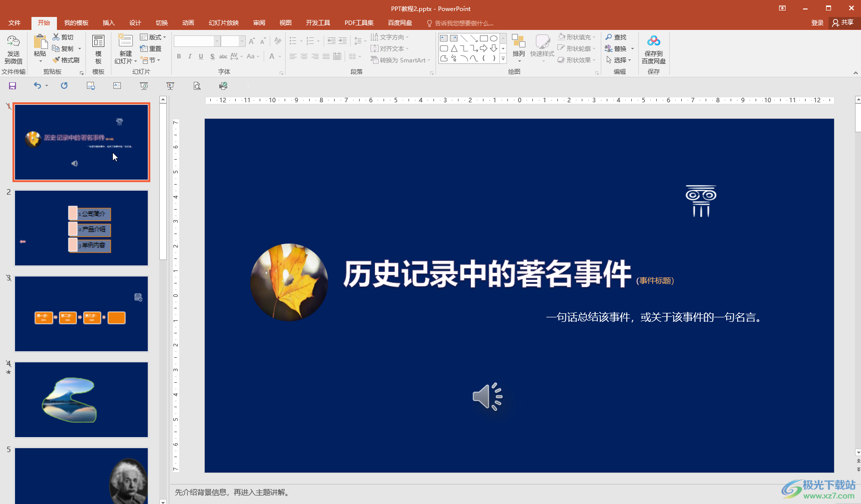Pick the oval shape from the shapes gallery

[x=493, y=38]
